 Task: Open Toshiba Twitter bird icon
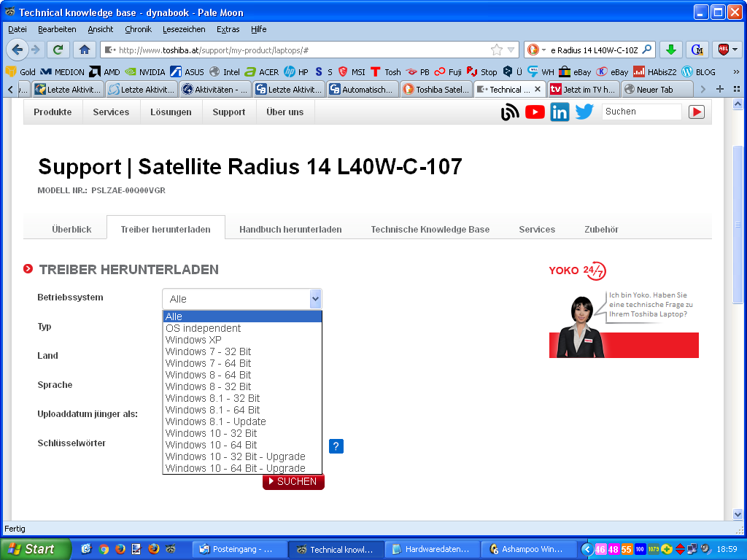584,112
